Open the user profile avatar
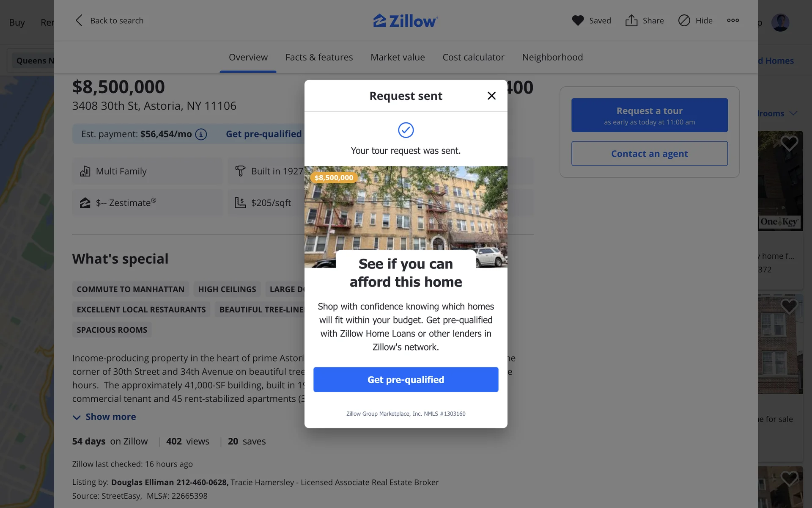Viewport: 812px width, 508px height. [x=780, y=22]
